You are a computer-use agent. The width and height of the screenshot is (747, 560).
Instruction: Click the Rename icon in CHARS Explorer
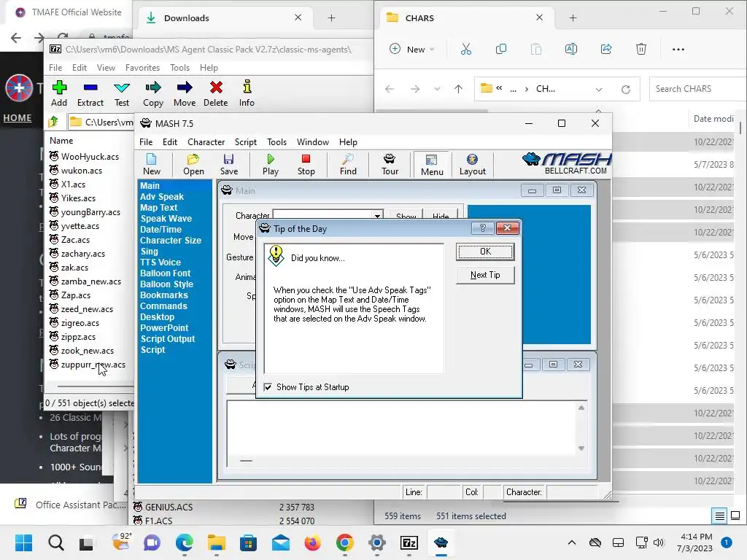570,49
